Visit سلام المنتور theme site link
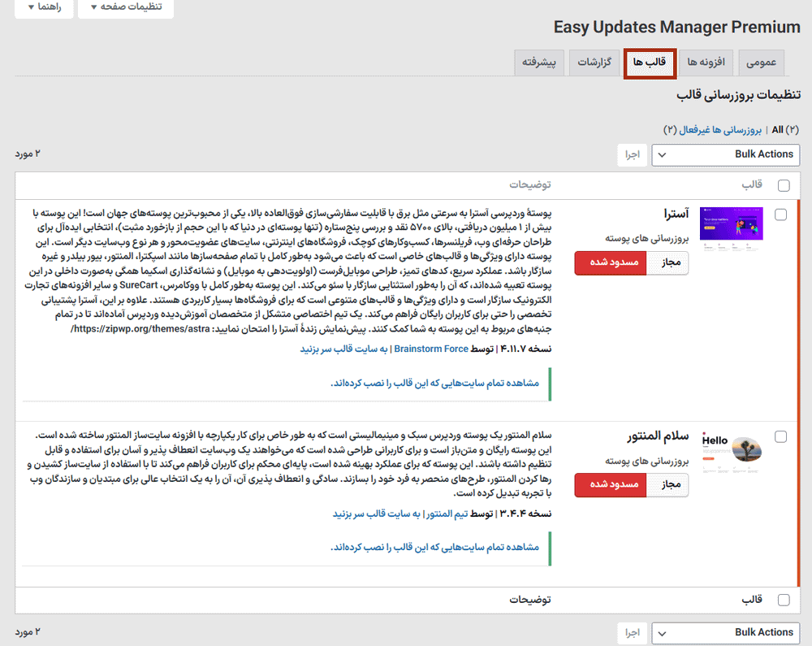812x646 pixels. [377, 514]
